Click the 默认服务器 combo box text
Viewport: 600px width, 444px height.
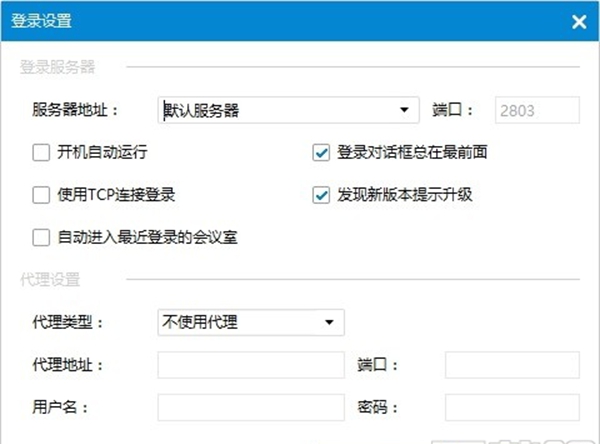pyautogui.click(x=201, y=111)
